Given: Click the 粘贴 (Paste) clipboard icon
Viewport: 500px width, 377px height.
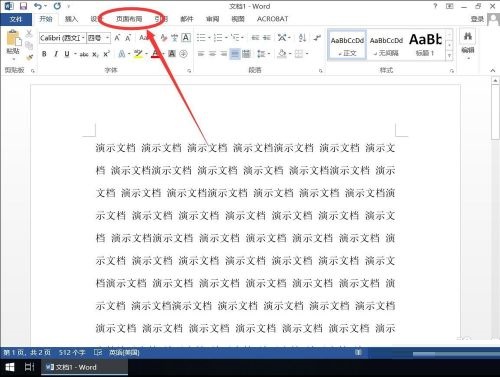Looking at the screenshot, I should pyautogui.click(x=13, y=38).
